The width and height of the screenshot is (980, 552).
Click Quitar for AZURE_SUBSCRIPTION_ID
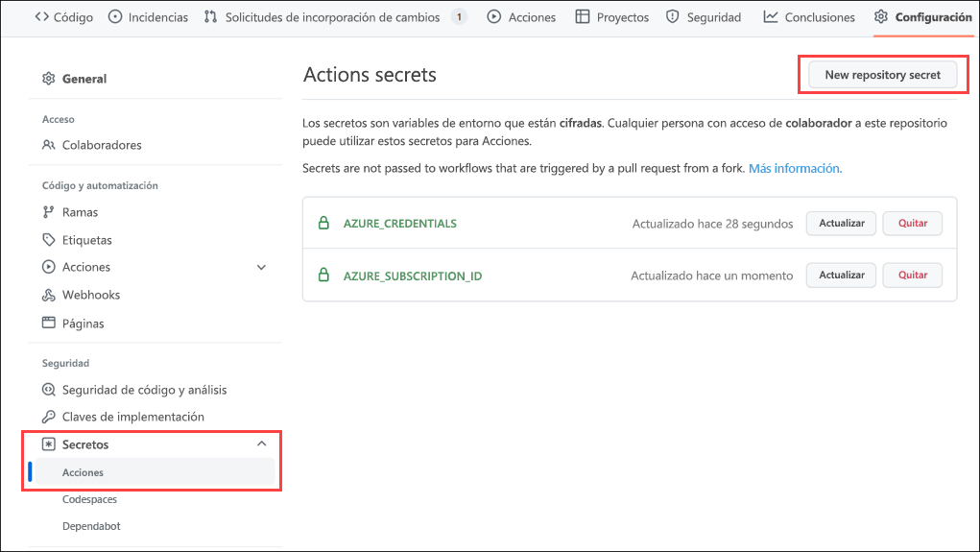click(913, 276)
